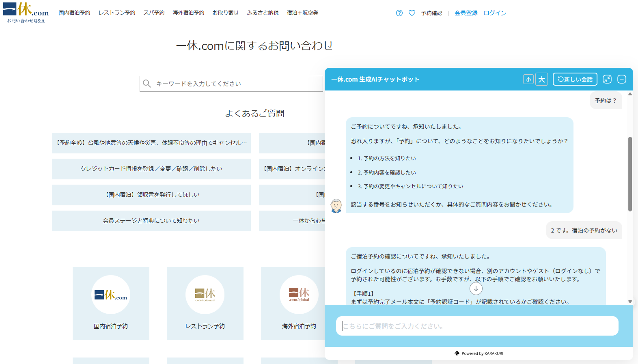Open the 国内宿泊予約 menu item
This screenshot has height=364, width=638.
click(x=74, y=13)
